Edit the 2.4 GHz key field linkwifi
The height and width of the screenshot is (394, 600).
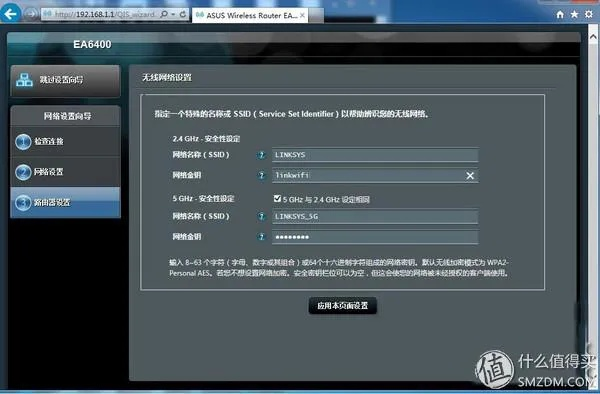[x=375, y=175]
